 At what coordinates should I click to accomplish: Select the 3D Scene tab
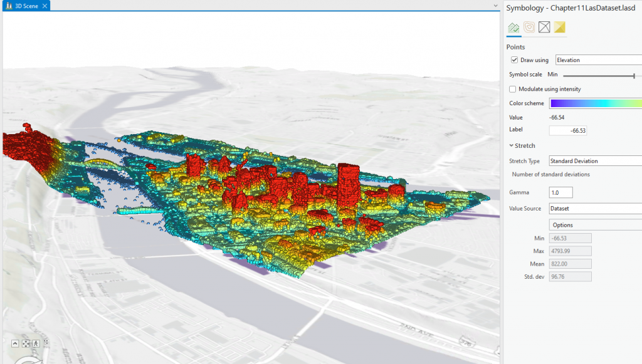coord(26,6)
